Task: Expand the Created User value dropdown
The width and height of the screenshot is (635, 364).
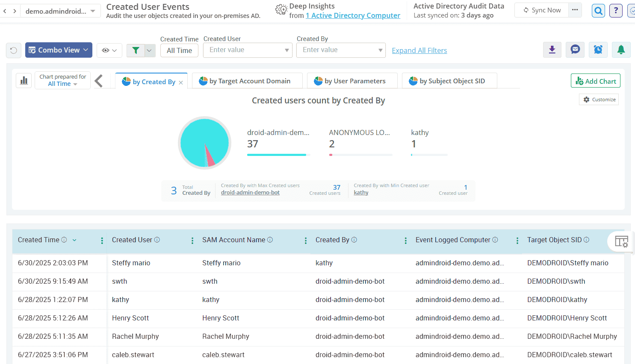Action: [x=287, y=50]
